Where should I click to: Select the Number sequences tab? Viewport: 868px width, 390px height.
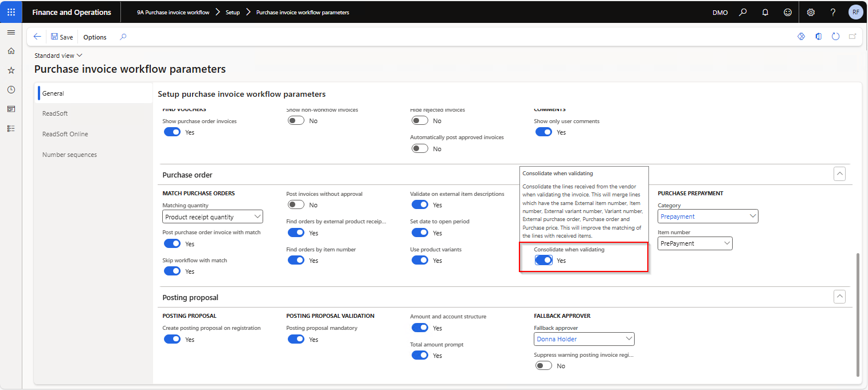[x=69, y=155]
